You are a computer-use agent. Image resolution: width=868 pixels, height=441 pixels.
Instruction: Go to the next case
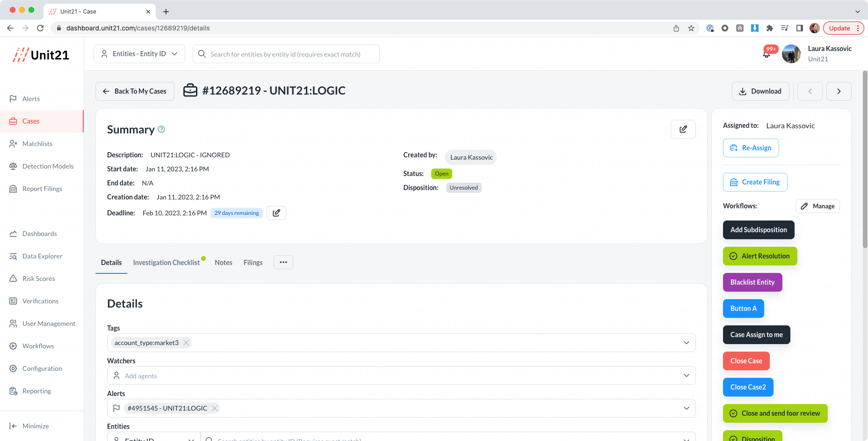coord(839,91)
